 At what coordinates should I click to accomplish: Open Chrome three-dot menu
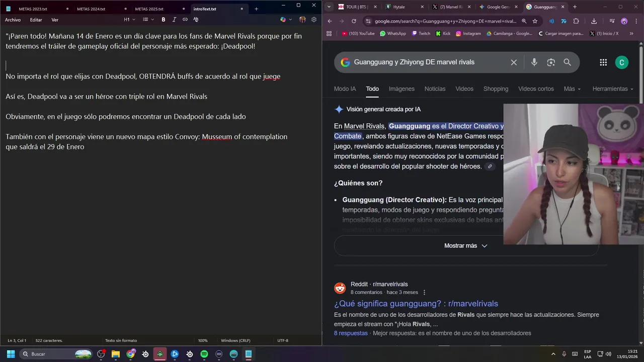[636, 21]
